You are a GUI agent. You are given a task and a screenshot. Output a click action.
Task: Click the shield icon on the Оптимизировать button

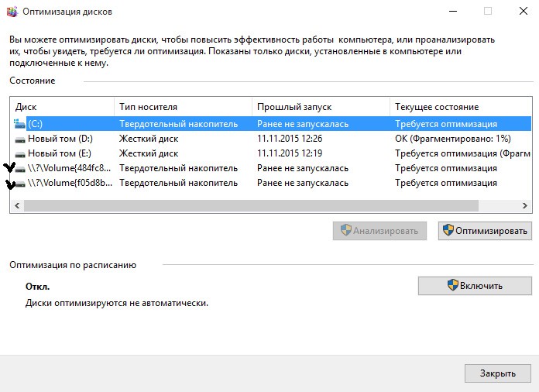[x=447, y=231]
